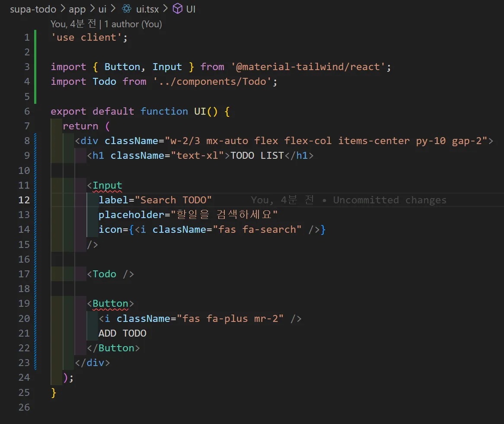
Task: Open the '1 author (You)' code lens
Action: pyautogui.click(x=133, y=24)
